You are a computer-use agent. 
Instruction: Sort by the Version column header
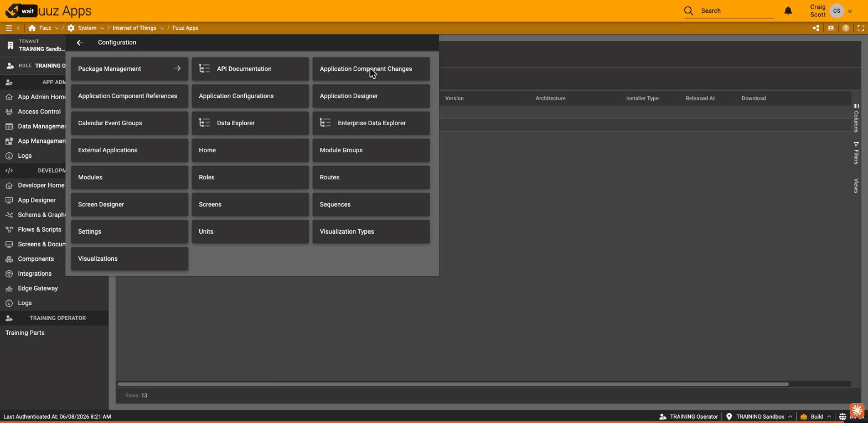click(454, 98)
